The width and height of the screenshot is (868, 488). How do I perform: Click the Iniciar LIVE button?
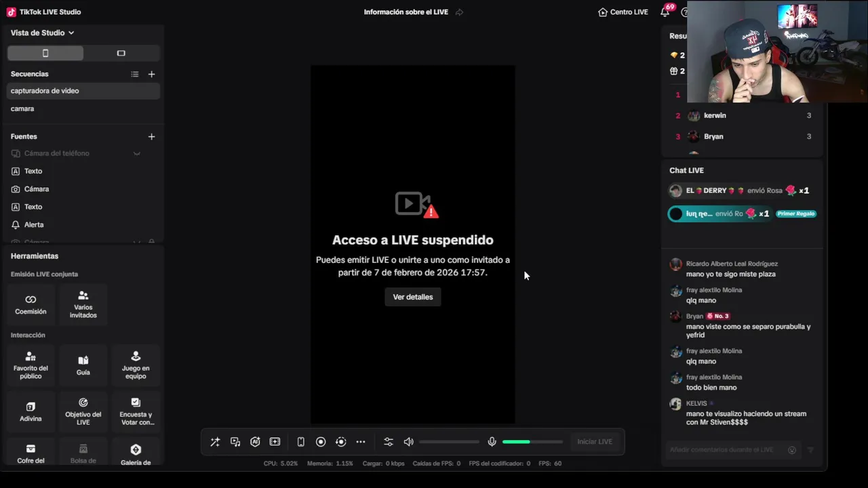(x=595, y=442)
